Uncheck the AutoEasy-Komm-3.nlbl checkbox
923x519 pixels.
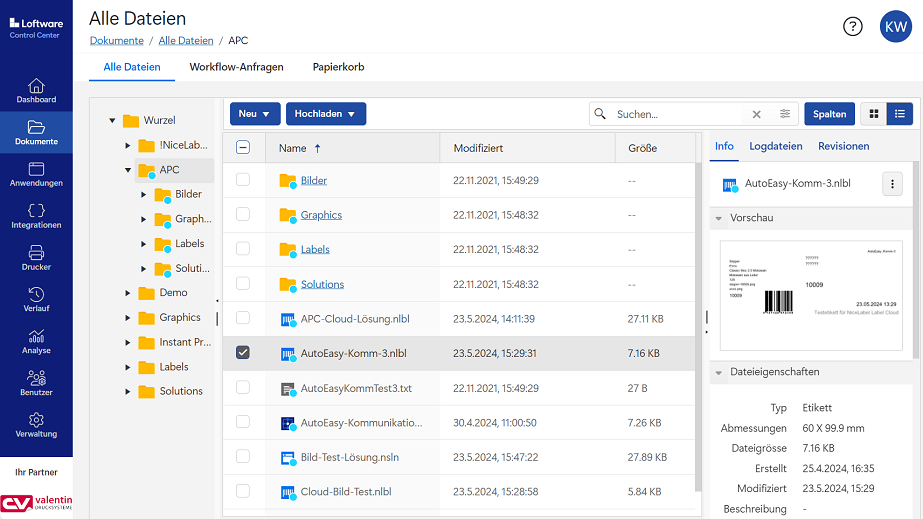pyautogui.click(x=243, y=353)
